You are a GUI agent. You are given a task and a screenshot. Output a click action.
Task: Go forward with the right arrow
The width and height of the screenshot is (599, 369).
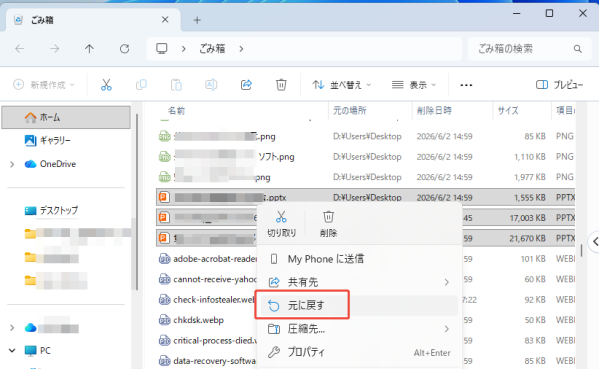click(55, 49)
